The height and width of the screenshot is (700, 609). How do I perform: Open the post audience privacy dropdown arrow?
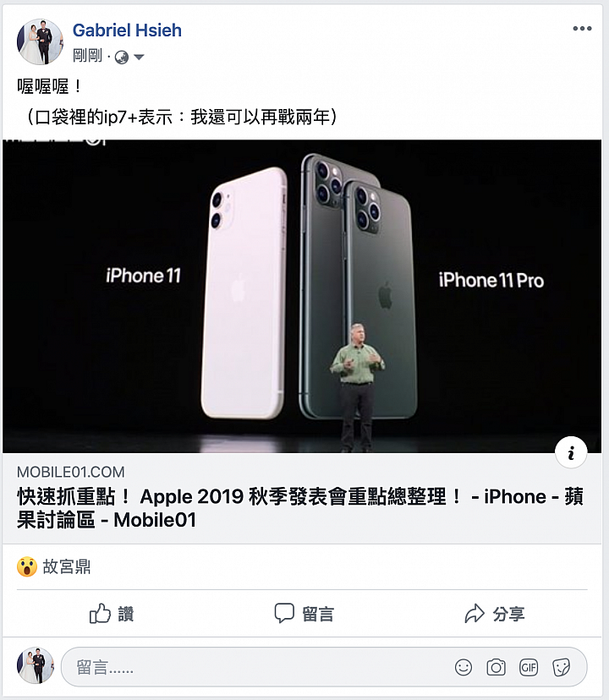[x=139, y=57]
